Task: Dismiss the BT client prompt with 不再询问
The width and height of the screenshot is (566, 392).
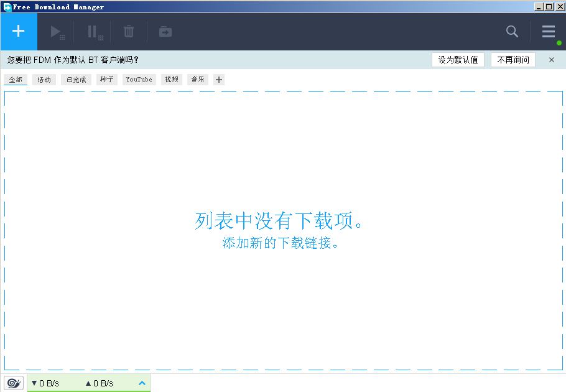Action: pyautogui.click(x=513, y=60)
